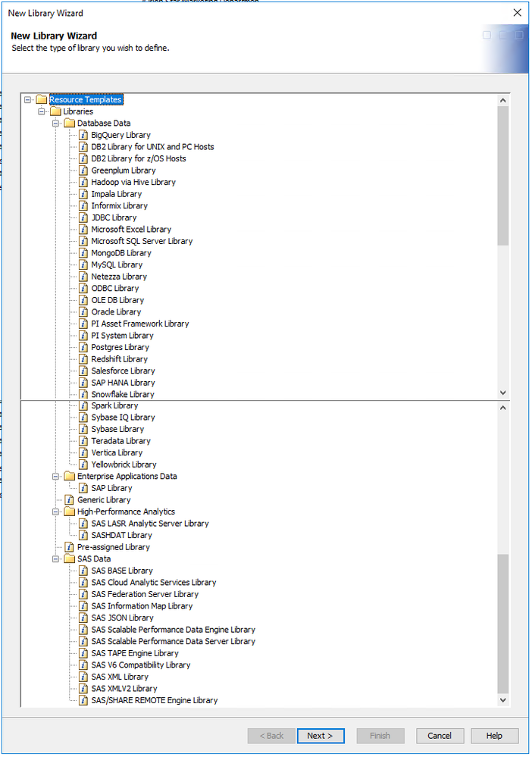Select SAS LASR Analytic Server Library

149,524
